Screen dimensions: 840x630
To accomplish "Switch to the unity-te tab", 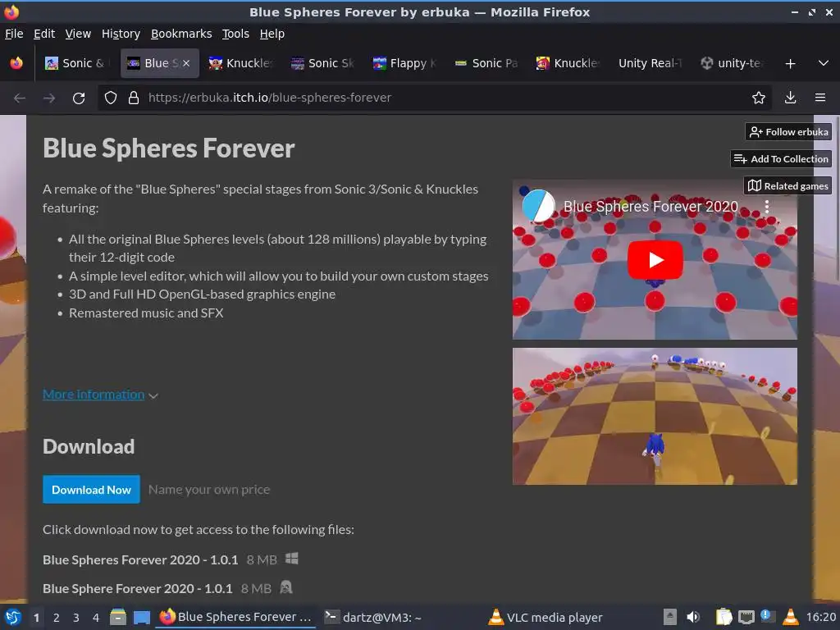I will point(733,63).
